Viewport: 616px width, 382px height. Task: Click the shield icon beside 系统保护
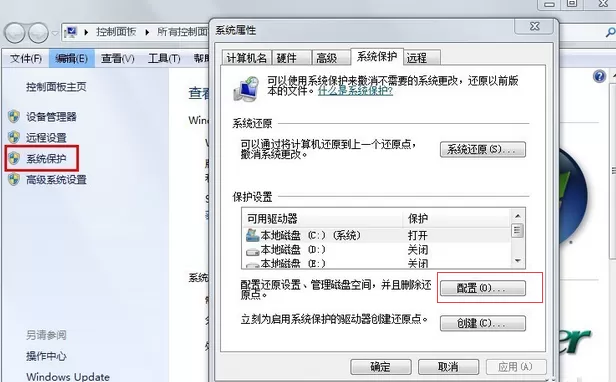click(x=14, y=158)
